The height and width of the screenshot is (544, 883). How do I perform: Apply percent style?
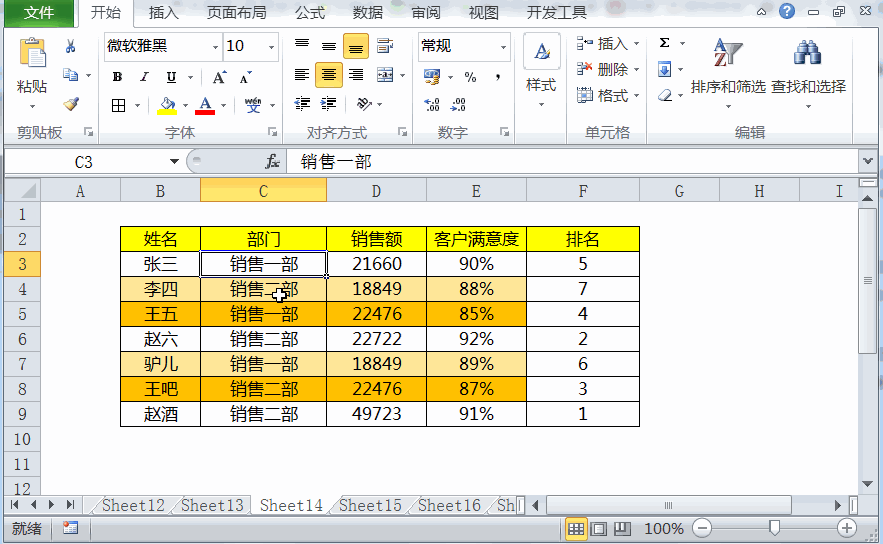click(470, 77)
